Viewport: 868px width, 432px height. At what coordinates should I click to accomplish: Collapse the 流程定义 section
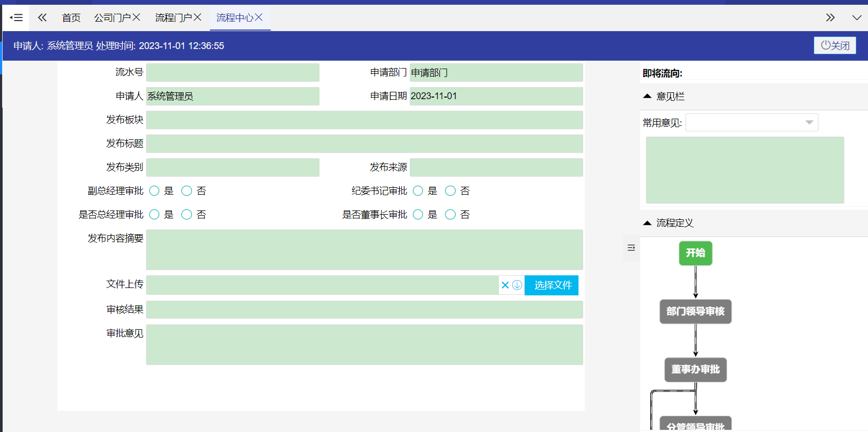tap(648, 223)
